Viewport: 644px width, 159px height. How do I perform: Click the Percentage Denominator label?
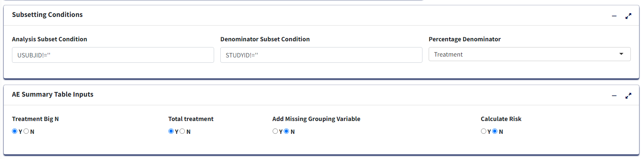tap(464, 39)
